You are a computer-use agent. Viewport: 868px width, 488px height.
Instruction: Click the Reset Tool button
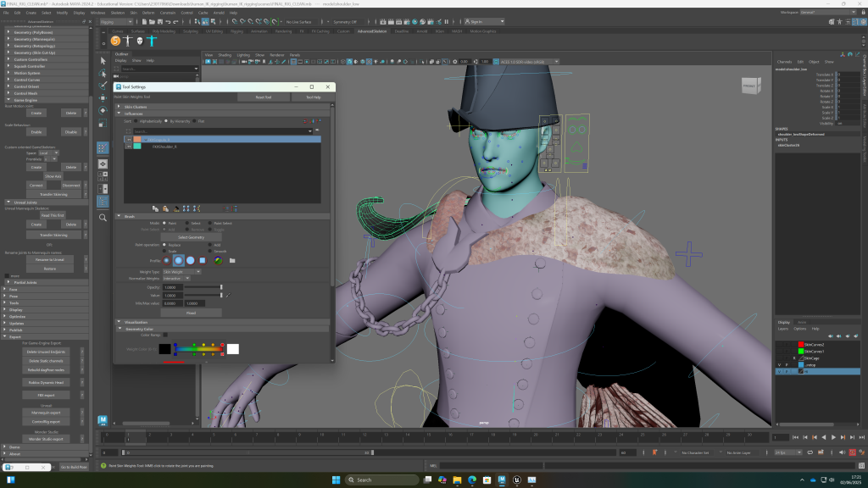[x=263, y=97]
